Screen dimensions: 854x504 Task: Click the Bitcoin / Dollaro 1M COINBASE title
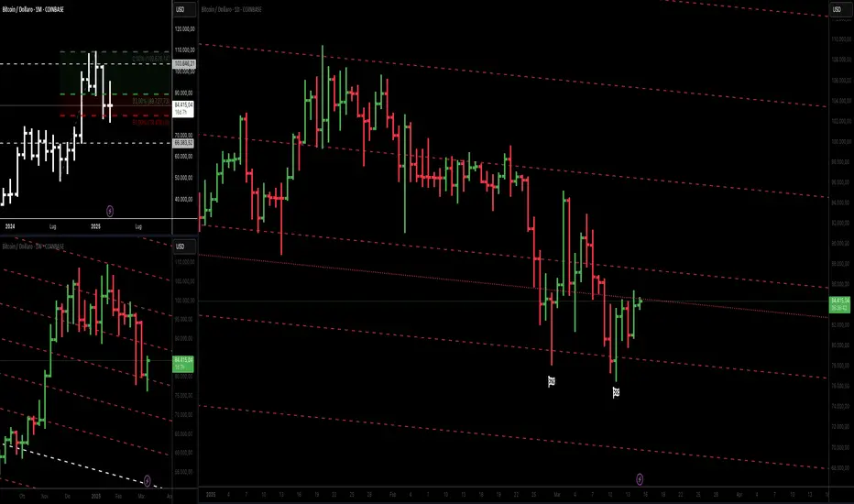33,9
